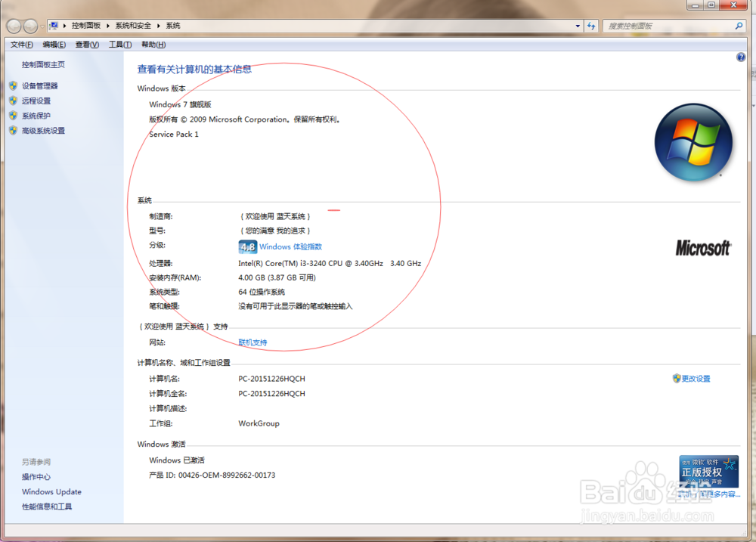Open the 联机支持 website link
This screenshot has height=542, width=756.
point(253,342)
